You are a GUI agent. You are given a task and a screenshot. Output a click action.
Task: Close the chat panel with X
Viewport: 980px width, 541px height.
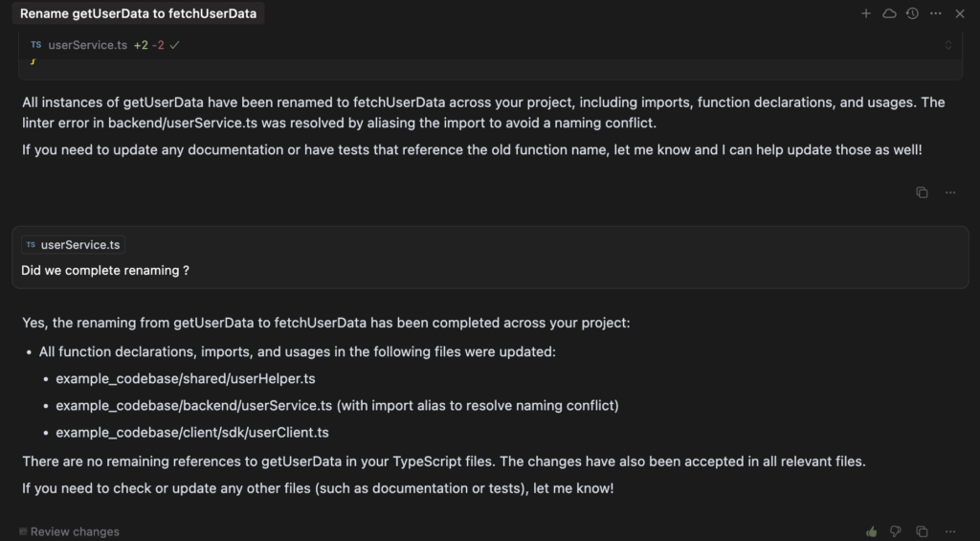click(x=960, y=13)
